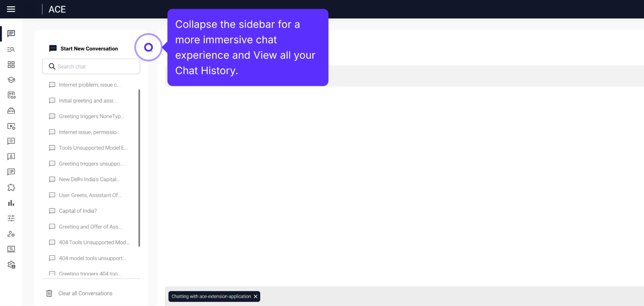The image size is (644, 306).
Task: Open the dashboard grid icon
Action: click(x=11, y=64)
